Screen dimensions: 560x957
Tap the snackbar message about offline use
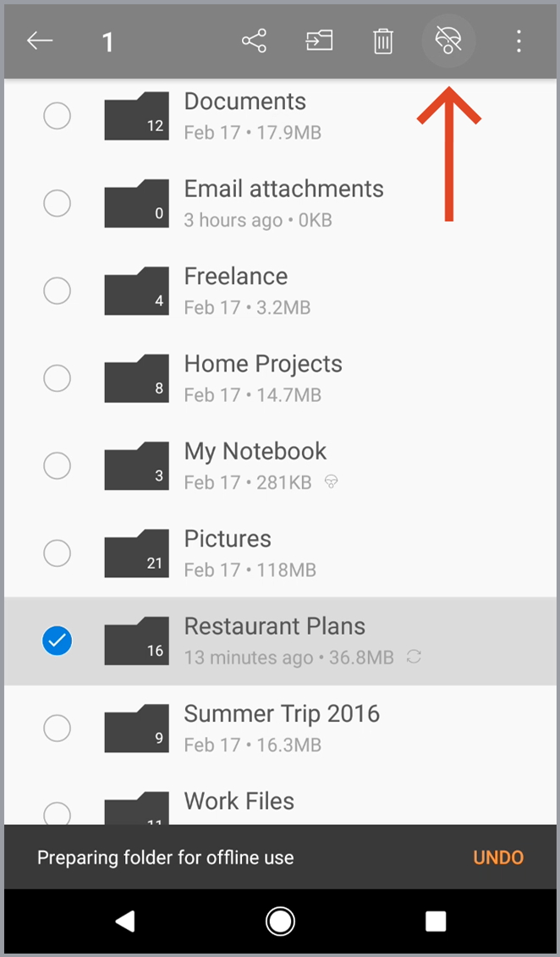(x=165, y=857)
